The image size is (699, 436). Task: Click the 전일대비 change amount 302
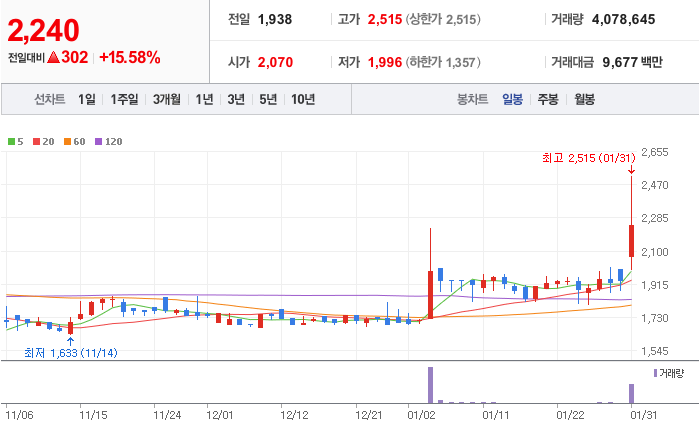[74, 57]
